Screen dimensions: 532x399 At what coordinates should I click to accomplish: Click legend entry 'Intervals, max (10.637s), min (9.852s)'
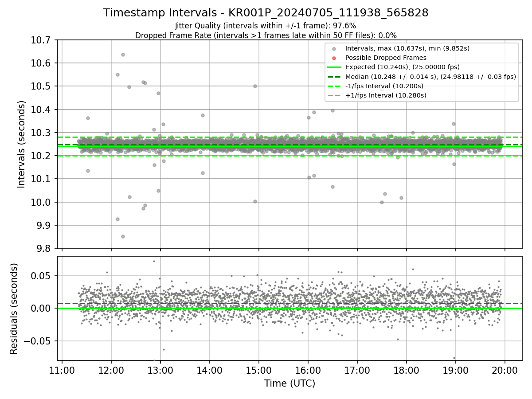(x=407, y=48)
